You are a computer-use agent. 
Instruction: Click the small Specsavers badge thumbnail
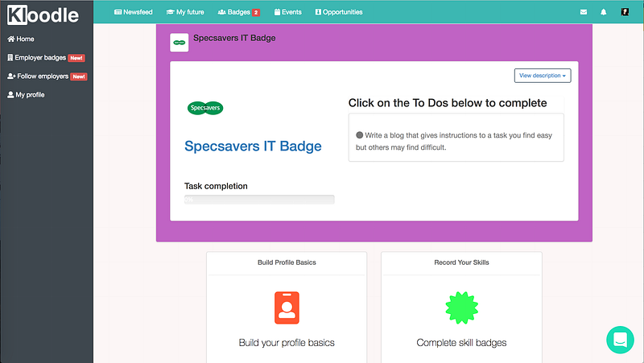(179, 43)
